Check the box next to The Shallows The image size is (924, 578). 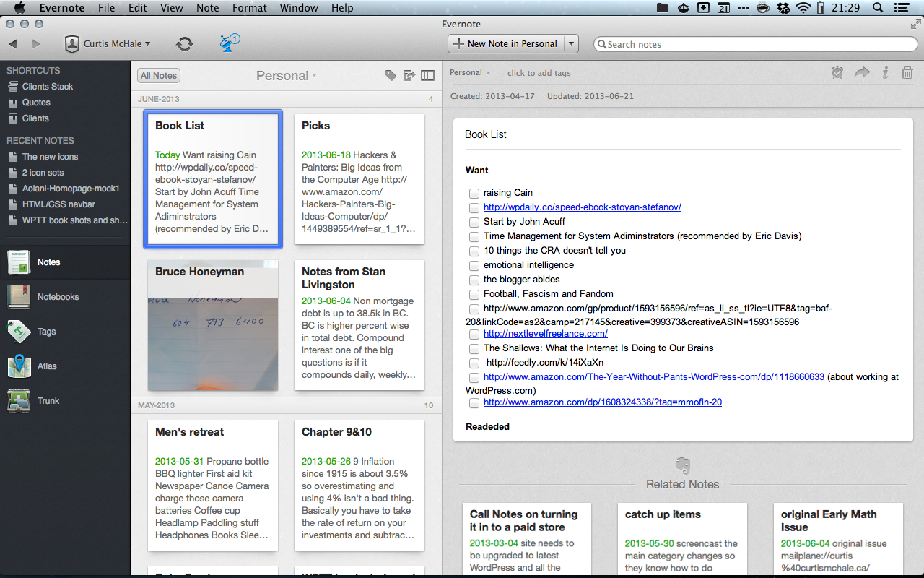tap(474, 348)
